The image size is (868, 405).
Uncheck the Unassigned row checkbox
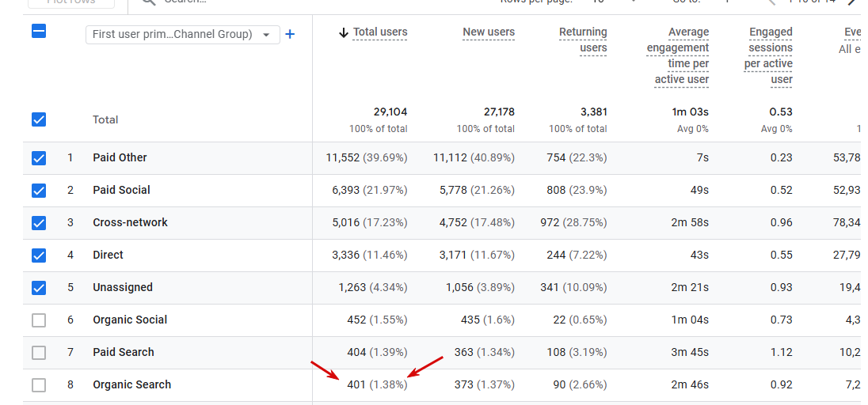39,288
